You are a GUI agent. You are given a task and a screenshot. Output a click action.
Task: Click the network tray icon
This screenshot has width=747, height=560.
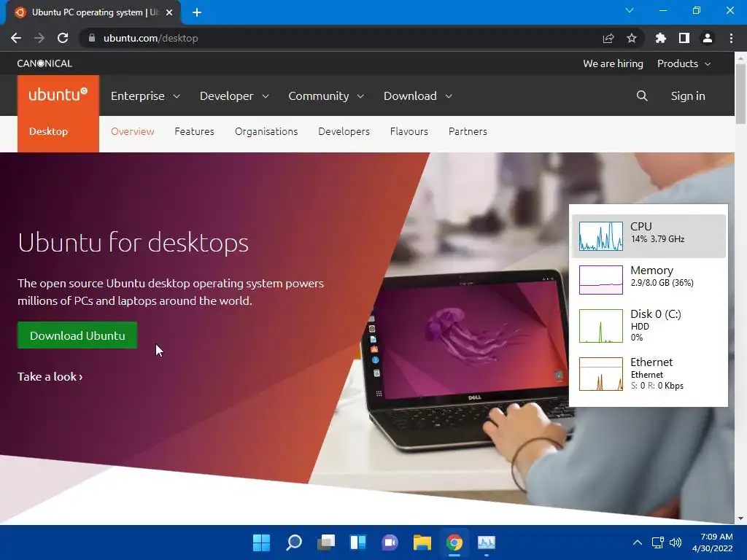[658, 542]
